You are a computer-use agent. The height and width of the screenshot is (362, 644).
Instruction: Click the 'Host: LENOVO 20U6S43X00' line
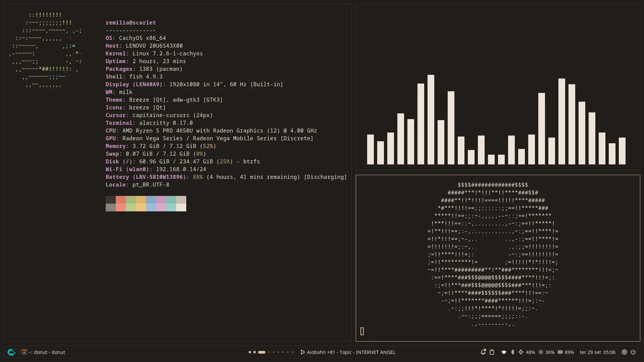[144, 46]
